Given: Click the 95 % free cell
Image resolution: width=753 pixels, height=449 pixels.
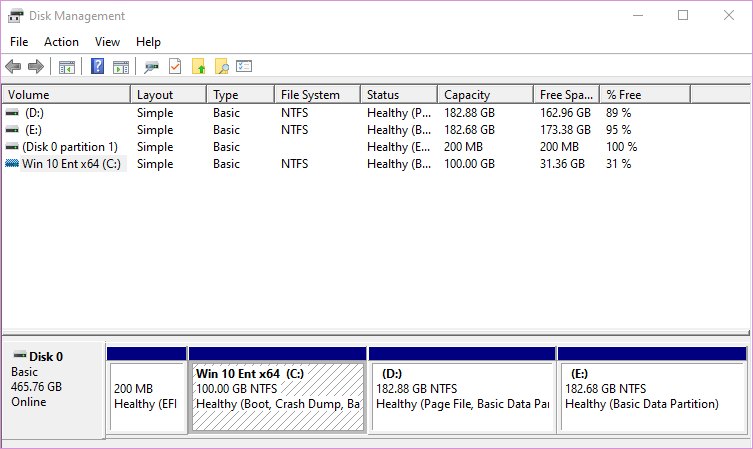Looking at the screenshot, I should [x=619, y=130].
